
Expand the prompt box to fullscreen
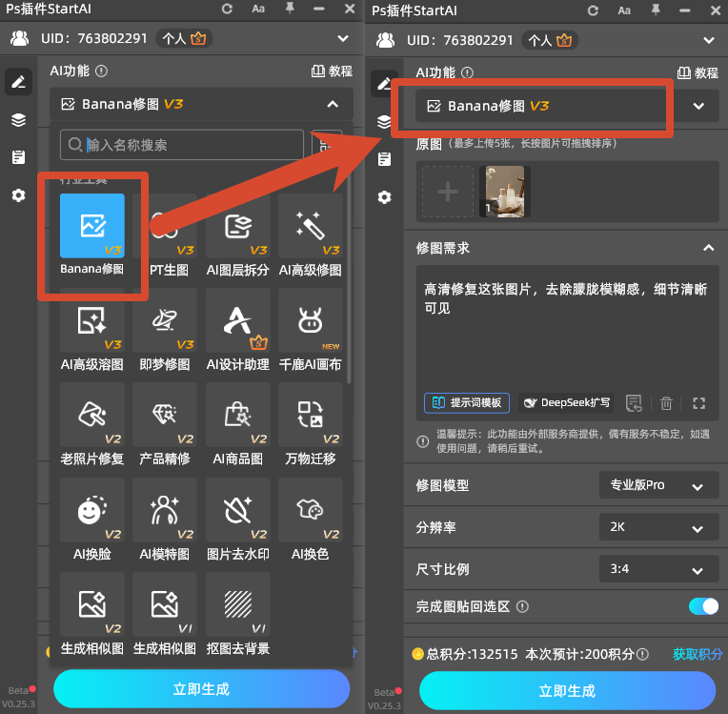698,403
